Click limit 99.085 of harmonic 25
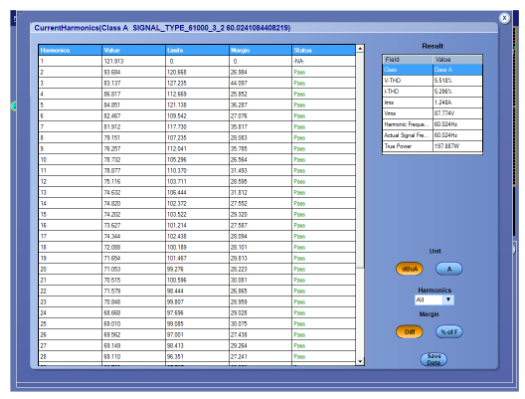 pos(175,324)
